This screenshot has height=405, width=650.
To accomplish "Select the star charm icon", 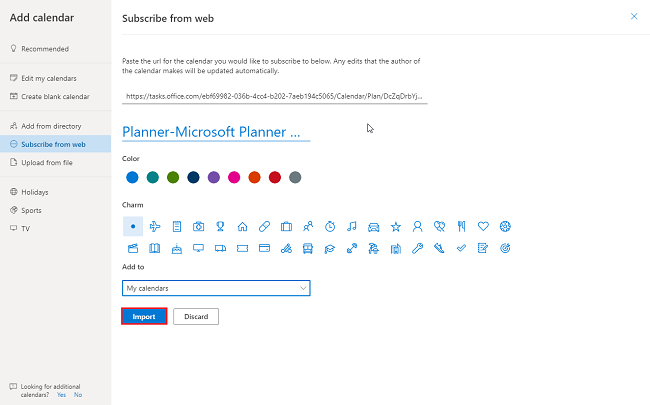I will point(396,226).
